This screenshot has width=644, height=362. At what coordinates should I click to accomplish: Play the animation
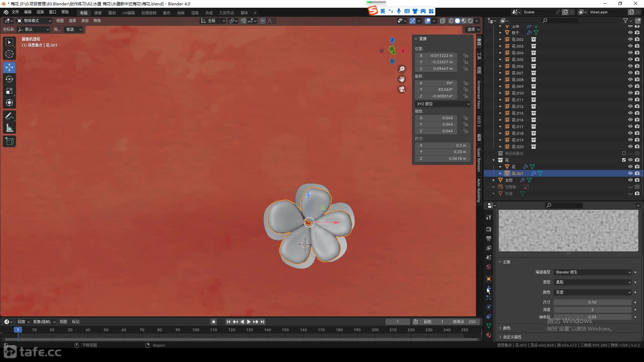(x=249, y=322)
